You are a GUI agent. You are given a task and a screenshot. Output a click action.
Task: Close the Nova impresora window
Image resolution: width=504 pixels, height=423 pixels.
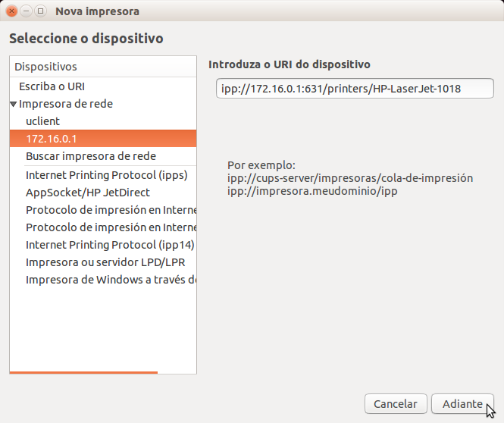[12, 11]
